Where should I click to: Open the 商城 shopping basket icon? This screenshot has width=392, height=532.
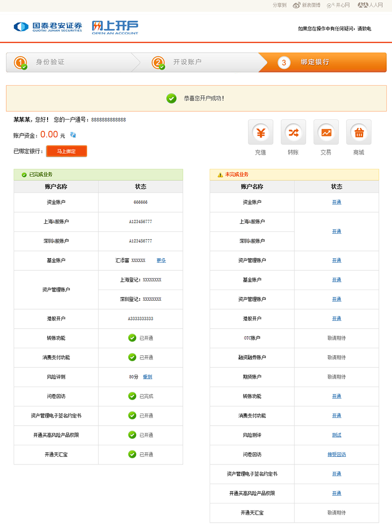359,132
